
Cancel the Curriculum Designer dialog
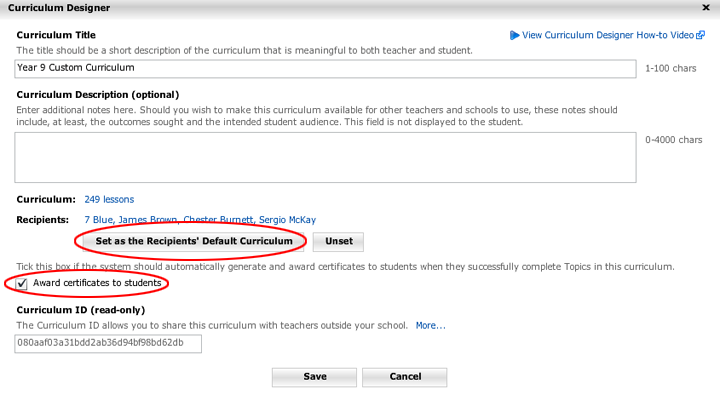405,377
